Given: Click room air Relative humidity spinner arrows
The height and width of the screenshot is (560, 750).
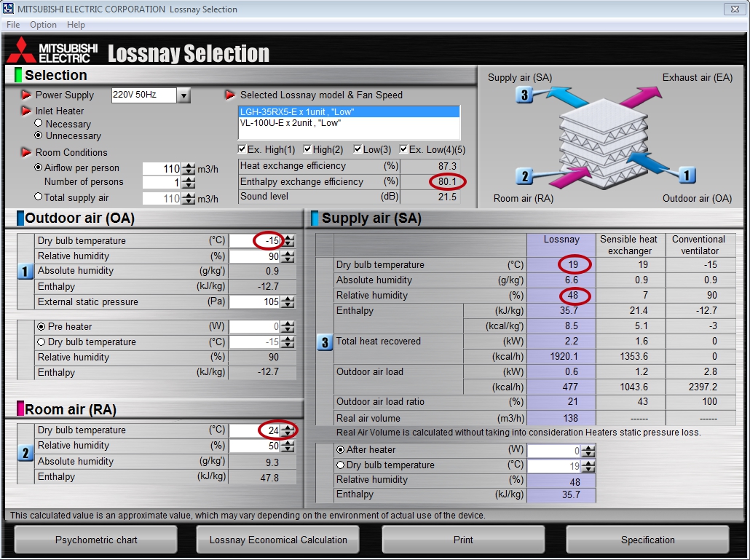Looking at the screenshot, I should pyautogui.click(x=288, y=446).
